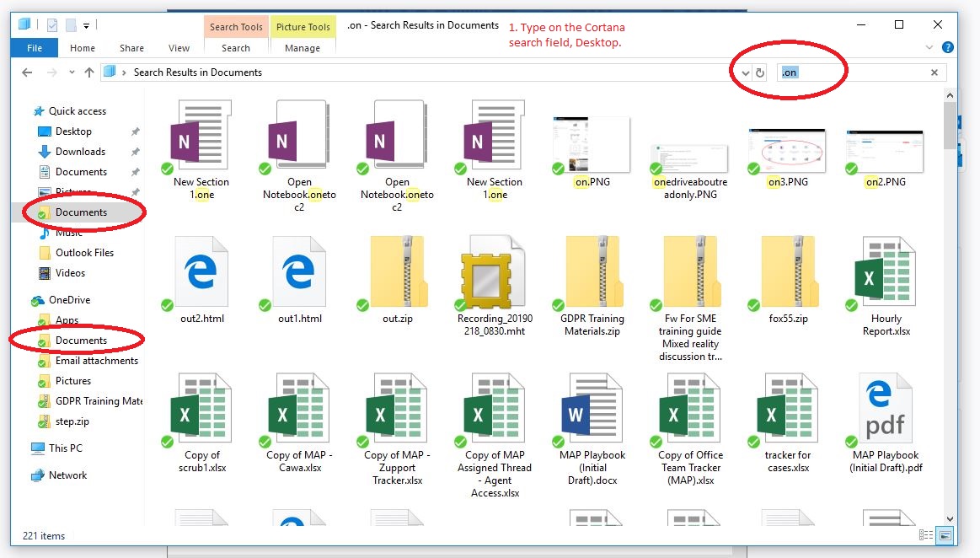The width and height of the screenshot is (980, 558).
Task: Go back with the back arrow
Action: 27,72
